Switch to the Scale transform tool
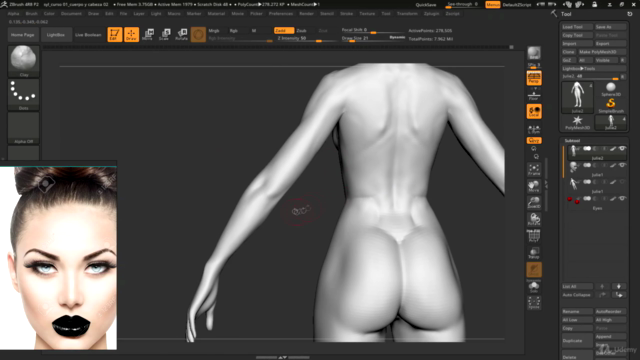Screen dimensions: 640x360 pyautogui.click(x=164, y=34)
